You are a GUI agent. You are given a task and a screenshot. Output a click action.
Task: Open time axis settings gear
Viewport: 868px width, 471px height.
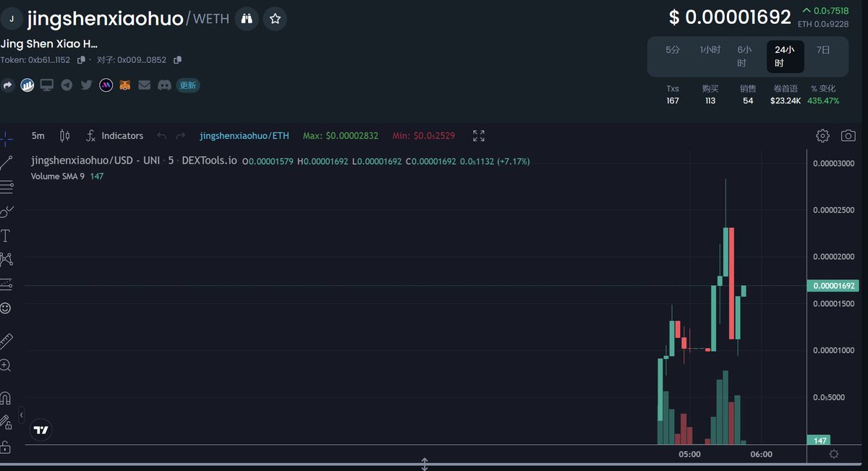point(834,454)
